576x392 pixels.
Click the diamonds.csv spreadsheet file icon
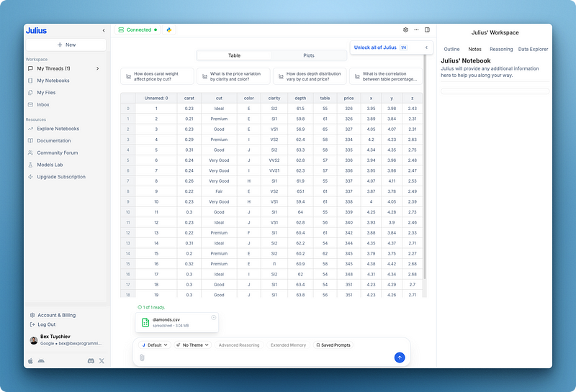pos(145,322)
